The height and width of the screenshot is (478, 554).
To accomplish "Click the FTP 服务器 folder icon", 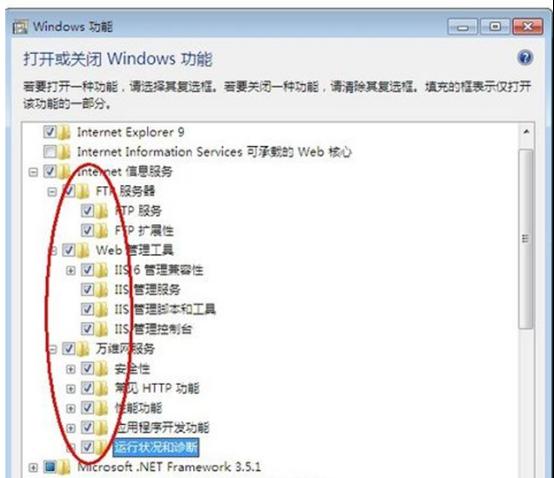I will pos(83,191).
